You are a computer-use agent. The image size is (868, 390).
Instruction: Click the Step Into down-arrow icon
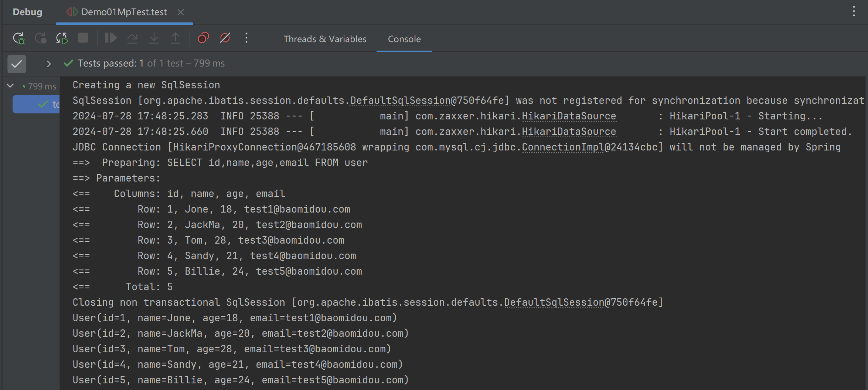pyautogui.click(x=154, y=38)
